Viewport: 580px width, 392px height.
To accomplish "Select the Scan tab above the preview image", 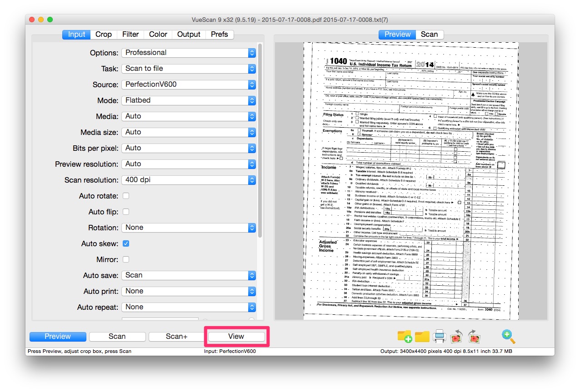I will (429, 35).
